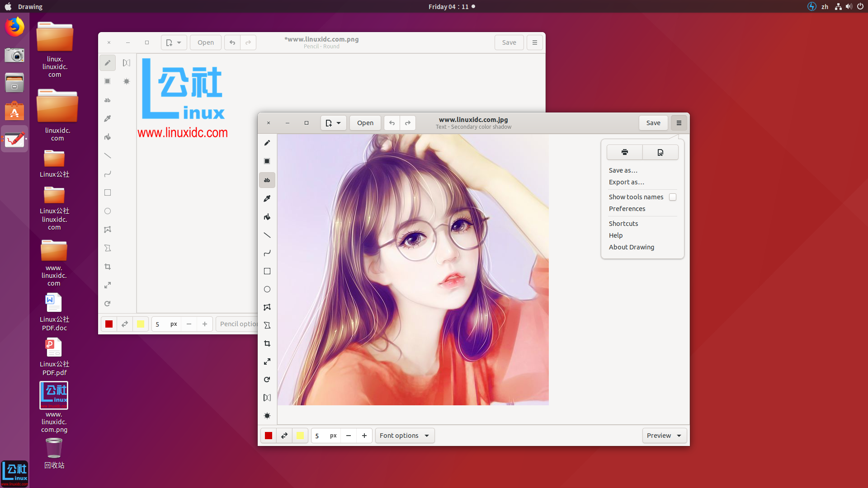Select the rotate tool in the front window
868x488 pixels.
click(267, 380)
